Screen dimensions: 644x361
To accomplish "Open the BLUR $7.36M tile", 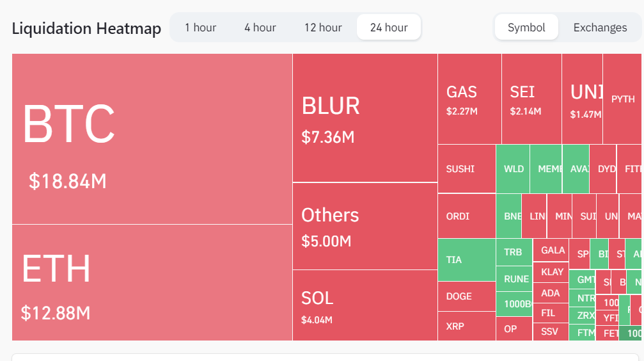I will [x=365, y=118].
